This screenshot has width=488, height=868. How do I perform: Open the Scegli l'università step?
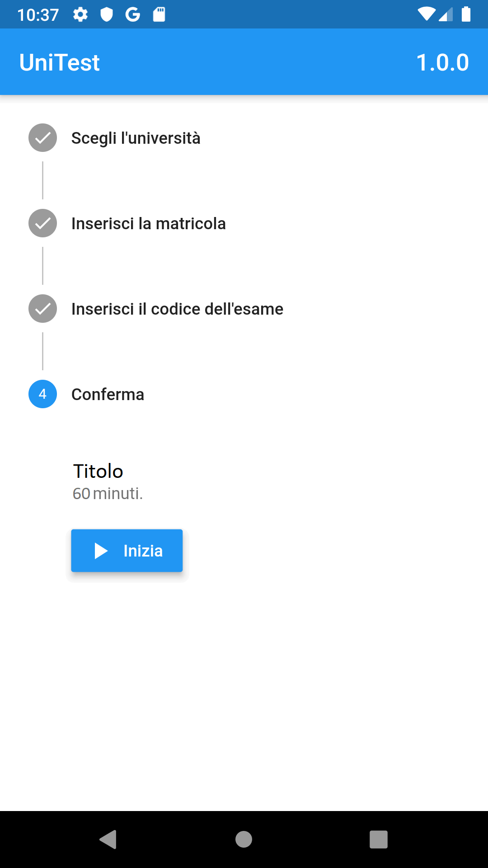click(136, 138)
